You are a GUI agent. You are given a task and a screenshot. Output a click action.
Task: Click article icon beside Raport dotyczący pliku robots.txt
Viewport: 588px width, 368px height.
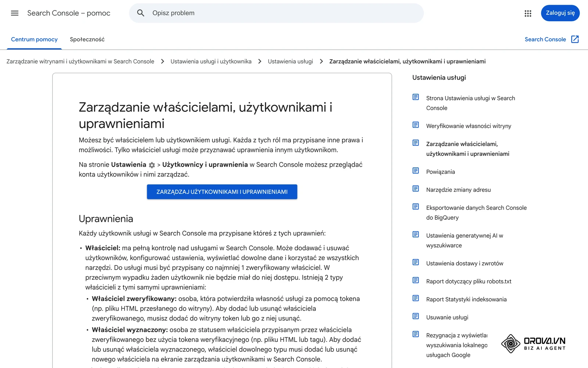[416, 280]
